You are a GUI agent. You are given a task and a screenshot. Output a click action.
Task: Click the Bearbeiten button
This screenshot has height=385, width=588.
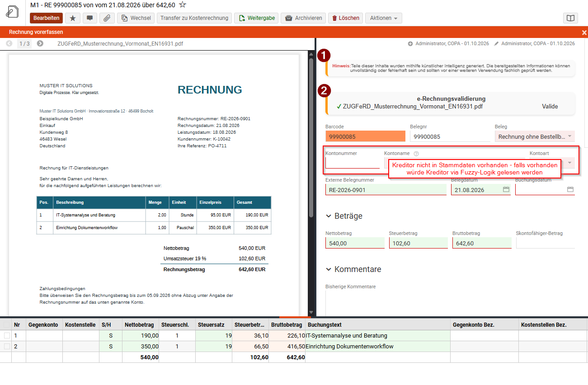pyautogui.click(x=47, y=18)
